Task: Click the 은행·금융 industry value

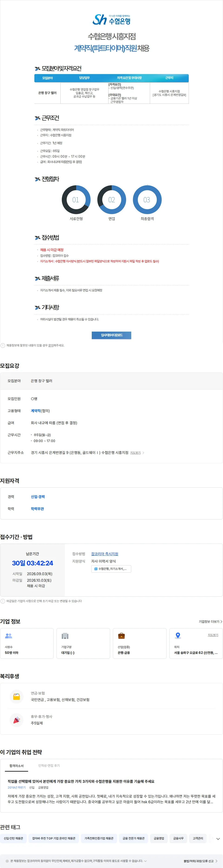Action: (x=124, y=652)
